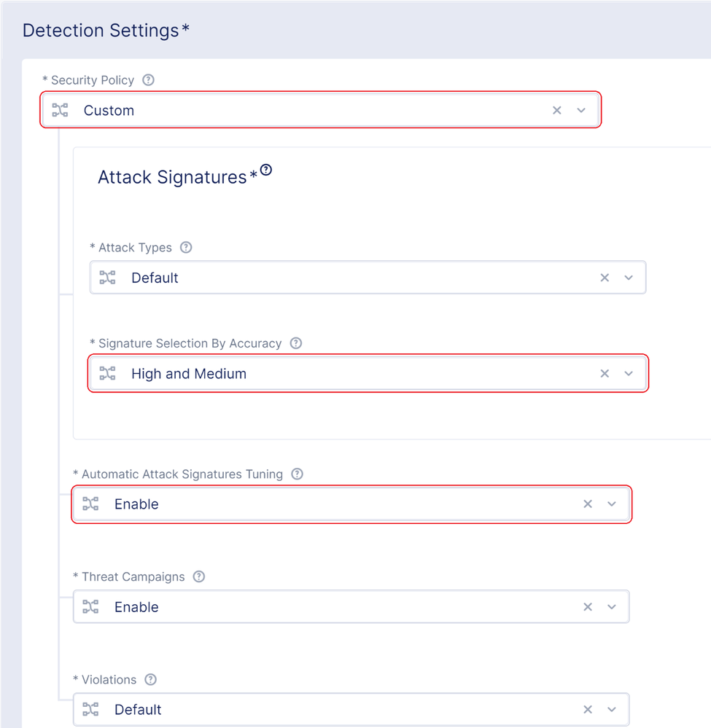
Task: Click help icon next to Security Policy
Action: point(149,80)
